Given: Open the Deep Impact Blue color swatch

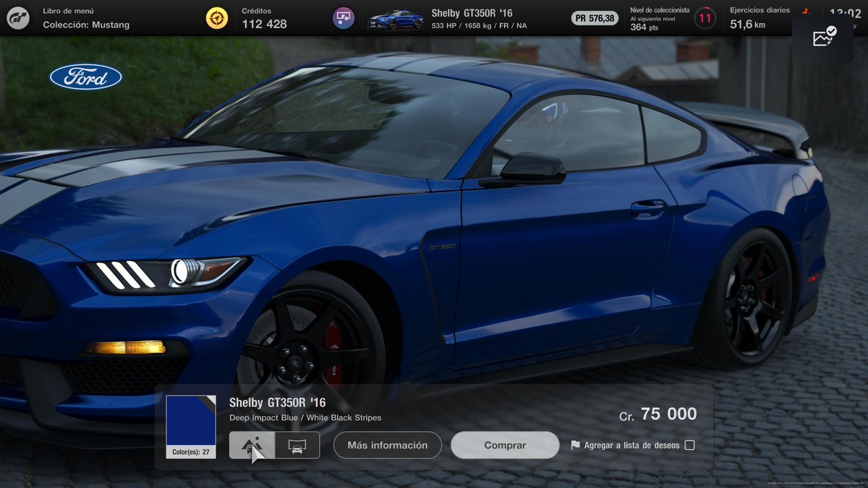Looking at the screenshot, I should click(191, 420).
